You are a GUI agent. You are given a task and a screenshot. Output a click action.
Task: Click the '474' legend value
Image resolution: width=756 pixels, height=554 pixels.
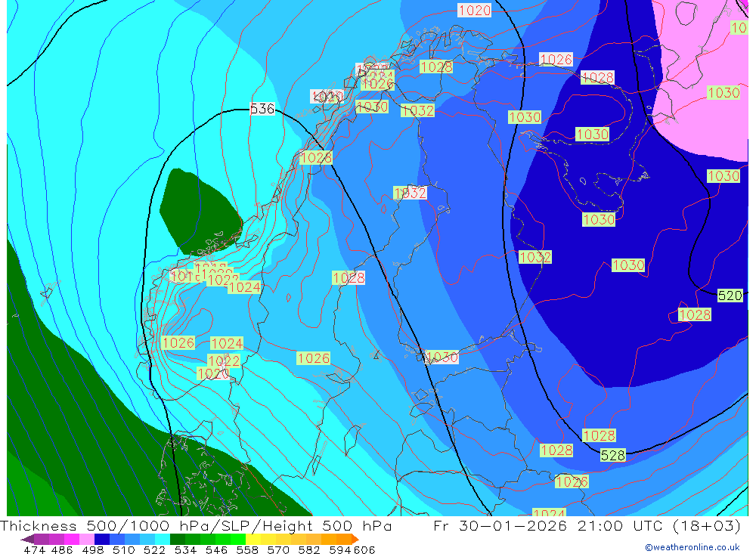[x=34, y=549]
